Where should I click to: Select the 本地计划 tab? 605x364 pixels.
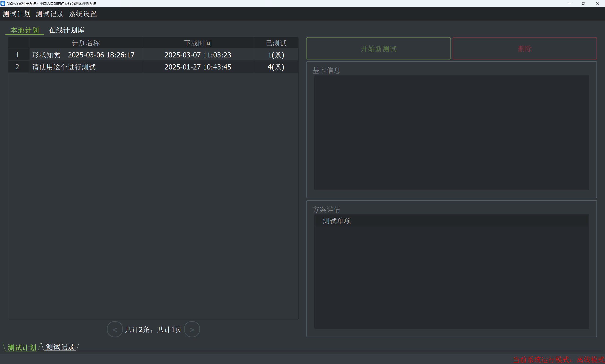click(25, 30)
